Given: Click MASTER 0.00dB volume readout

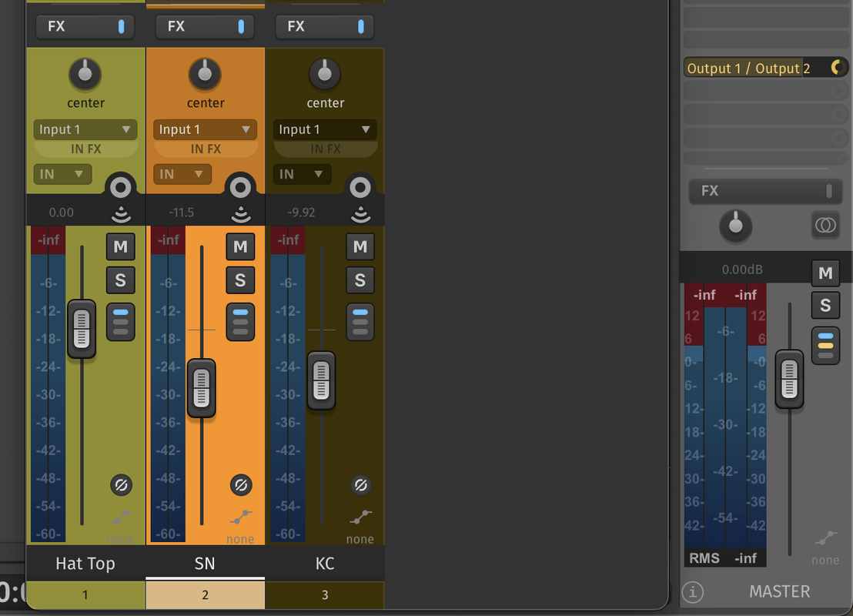Looking at the screenshot, I should pyautogui.click(x=742, y=269).
